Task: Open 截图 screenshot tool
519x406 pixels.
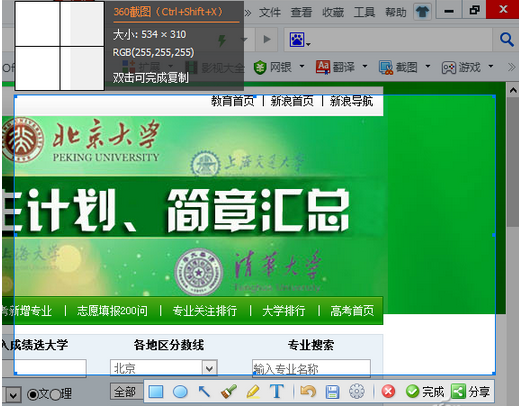Action: pos(398,67)
